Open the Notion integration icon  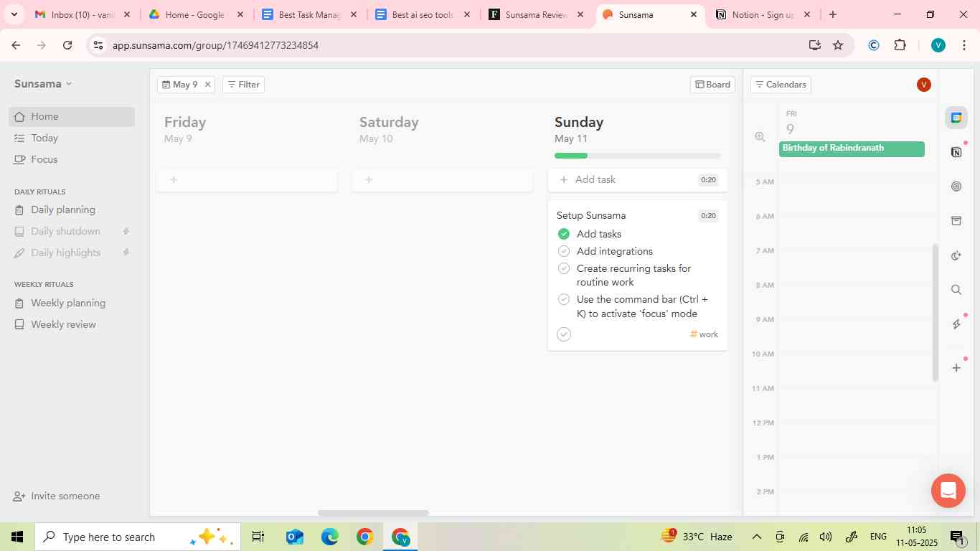pyautogui.click(x=956, y=152)
